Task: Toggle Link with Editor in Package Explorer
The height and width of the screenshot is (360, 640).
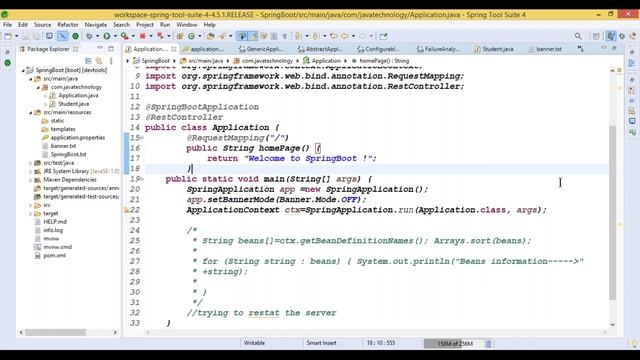Action: point(98,61)
